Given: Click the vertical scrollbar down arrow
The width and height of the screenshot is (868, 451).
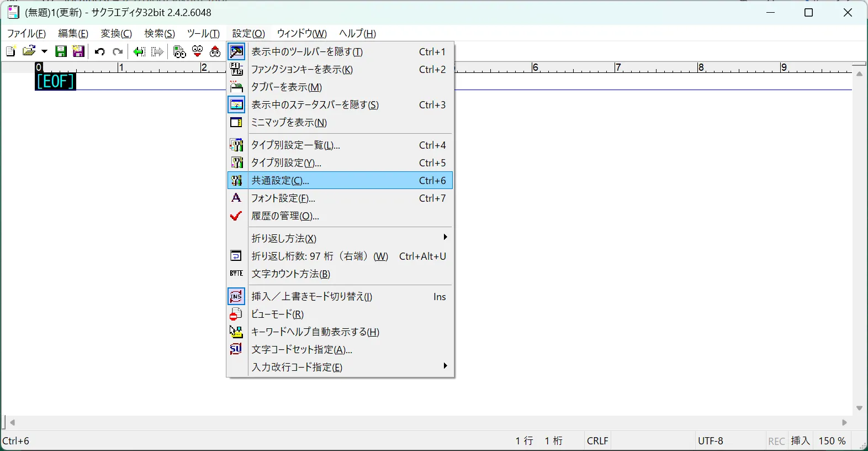Looking at the screenshot, I should pyautogui.click(x=859, y=408).
